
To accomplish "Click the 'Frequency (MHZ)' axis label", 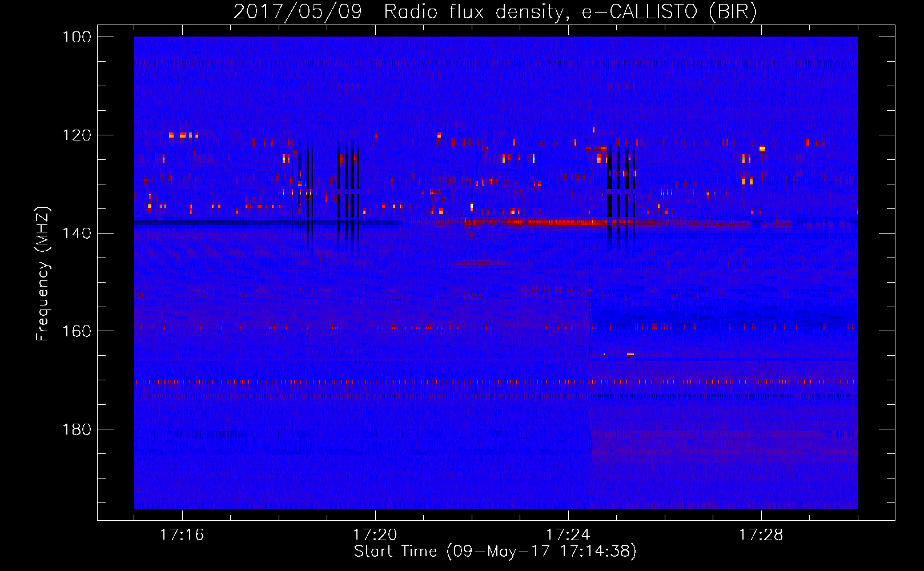I will coord(43,274).
